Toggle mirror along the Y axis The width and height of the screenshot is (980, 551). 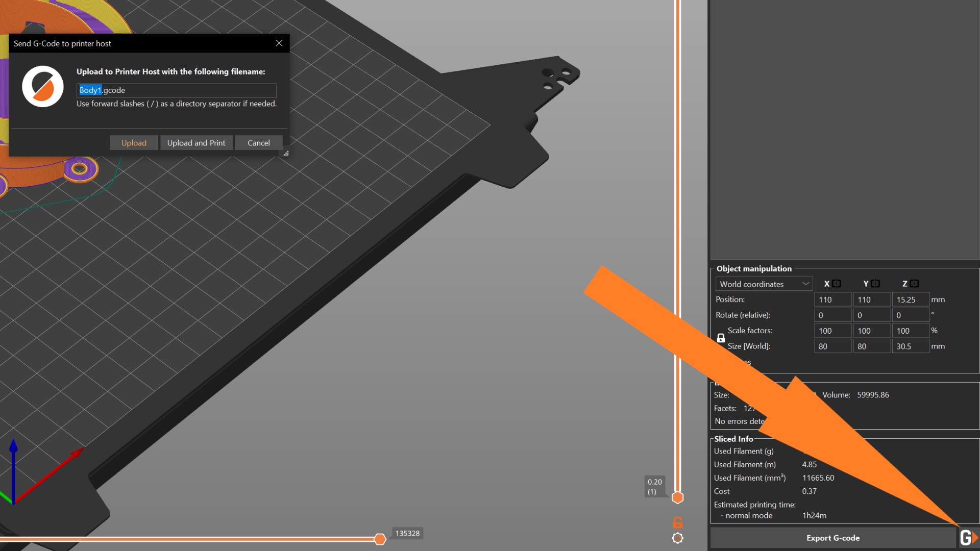(875, 284)
